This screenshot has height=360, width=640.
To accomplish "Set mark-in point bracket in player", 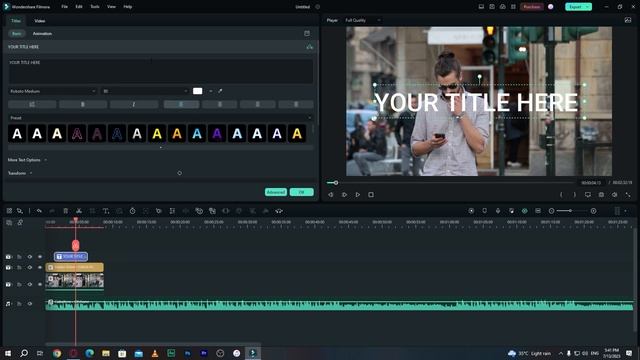I will [x=561, y=195].
